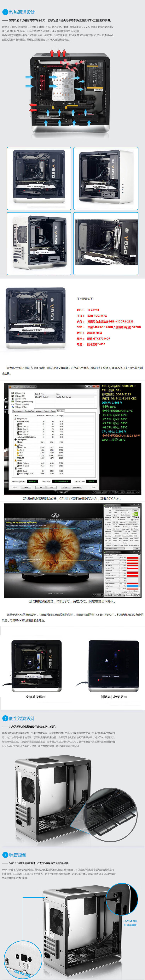
Task: Toggle the Stress FPU checkbox
Action: pyautogui.click(x=15, y=396)
